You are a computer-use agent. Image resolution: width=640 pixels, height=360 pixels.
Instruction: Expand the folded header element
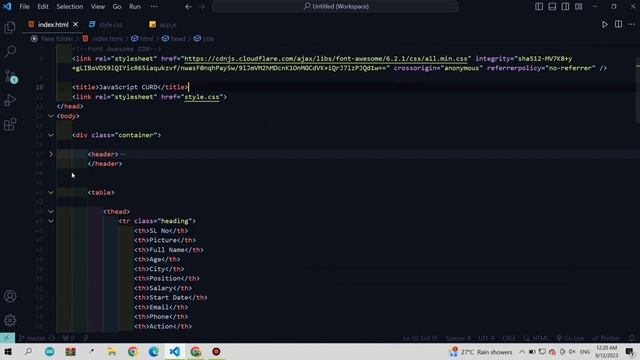[x=51, y=154]
